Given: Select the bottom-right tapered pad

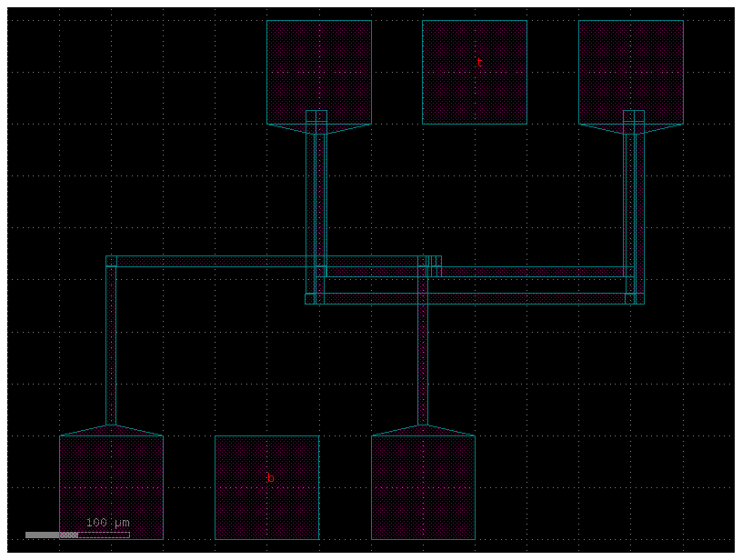Looking at the screenshot, I should pos(424,486).
